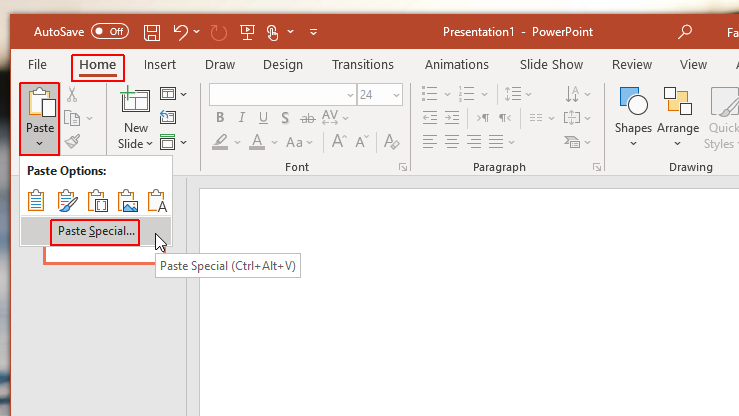The height and width of the screenshot is (416, 739).
Task: Apply text highlight color
Action: coord(220,142)
